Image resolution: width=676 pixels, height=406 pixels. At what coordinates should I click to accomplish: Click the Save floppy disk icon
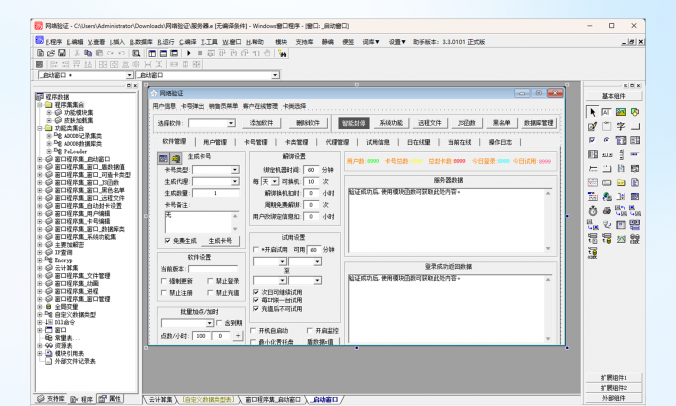62,53
